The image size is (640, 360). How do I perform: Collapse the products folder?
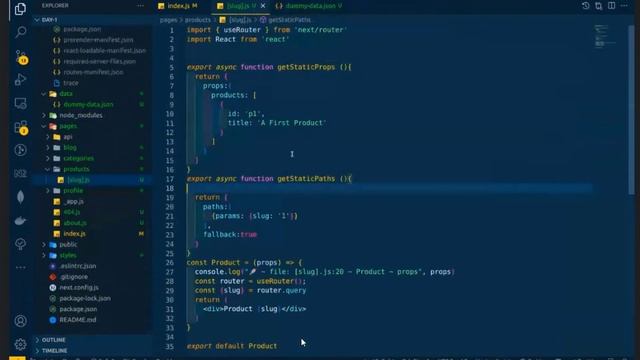coord(76,169)
